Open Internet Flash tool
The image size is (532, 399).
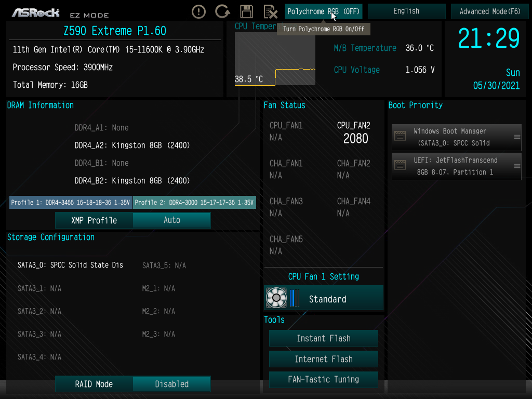click(323, 359)
